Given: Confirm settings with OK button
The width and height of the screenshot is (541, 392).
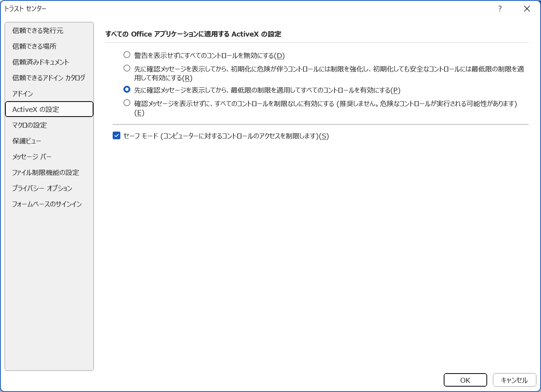Looking at the screenshot, I should [465, 380].
